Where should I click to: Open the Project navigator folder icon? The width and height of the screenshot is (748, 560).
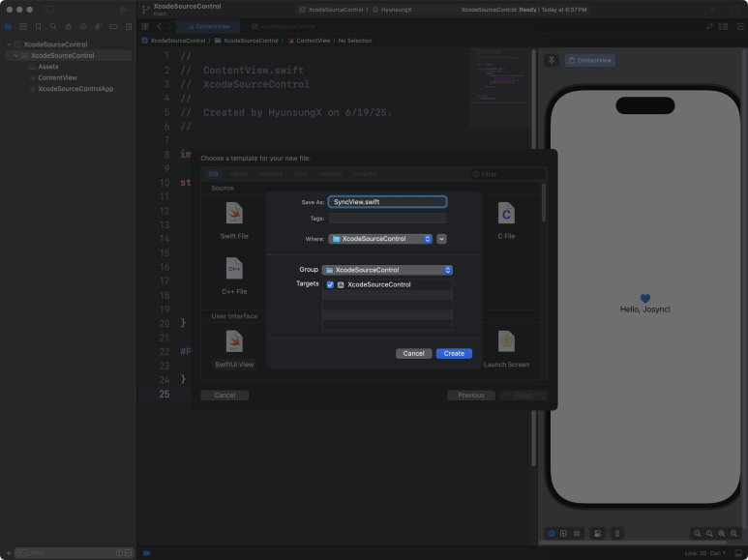point(8,27)
